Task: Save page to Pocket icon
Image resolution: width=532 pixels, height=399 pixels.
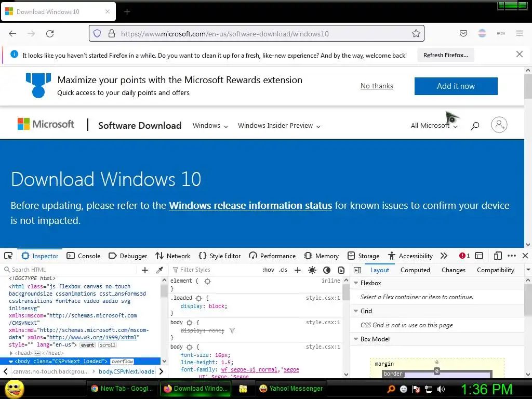Action: (x=463, y=33)
